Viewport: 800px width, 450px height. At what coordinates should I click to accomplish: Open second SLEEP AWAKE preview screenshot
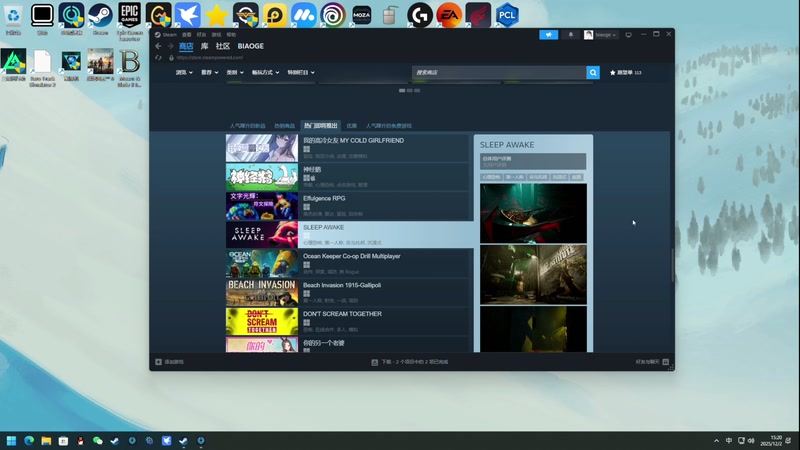[533, 274]
